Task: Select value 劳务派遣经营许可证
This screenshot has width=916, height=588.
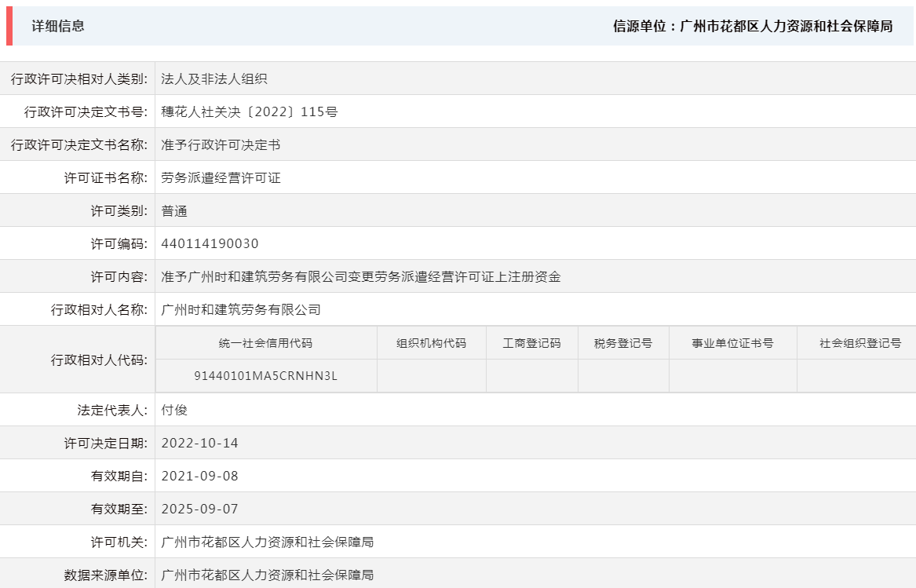Action: [221, 177]
